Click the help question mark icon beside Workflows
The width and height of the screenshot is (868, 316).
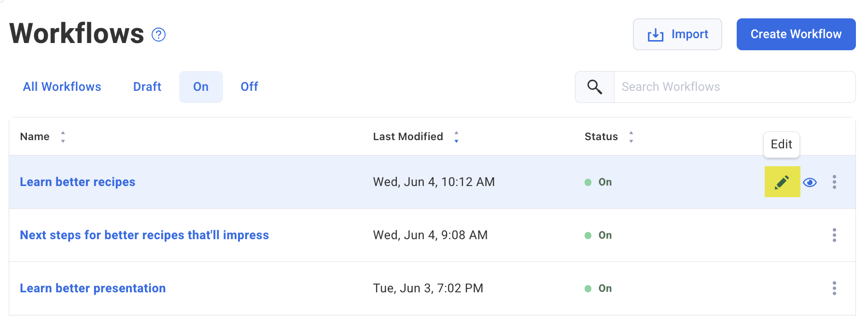pos(158,35)
